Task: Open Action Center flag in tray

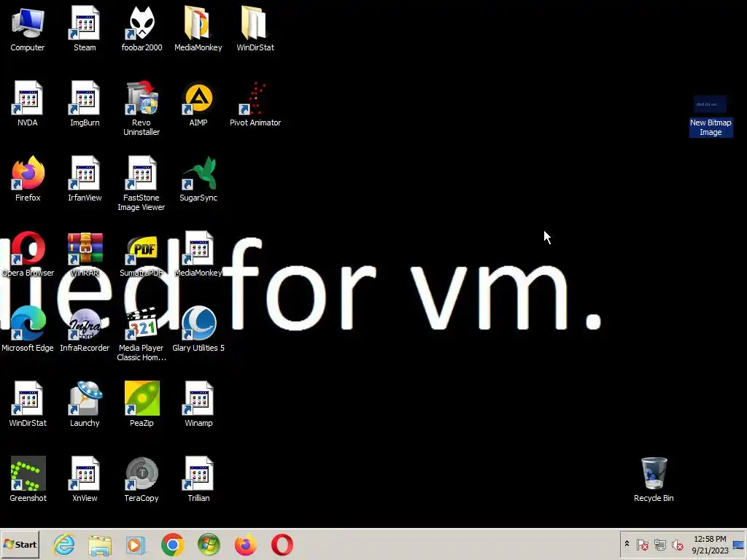Action: click(642, 544)
